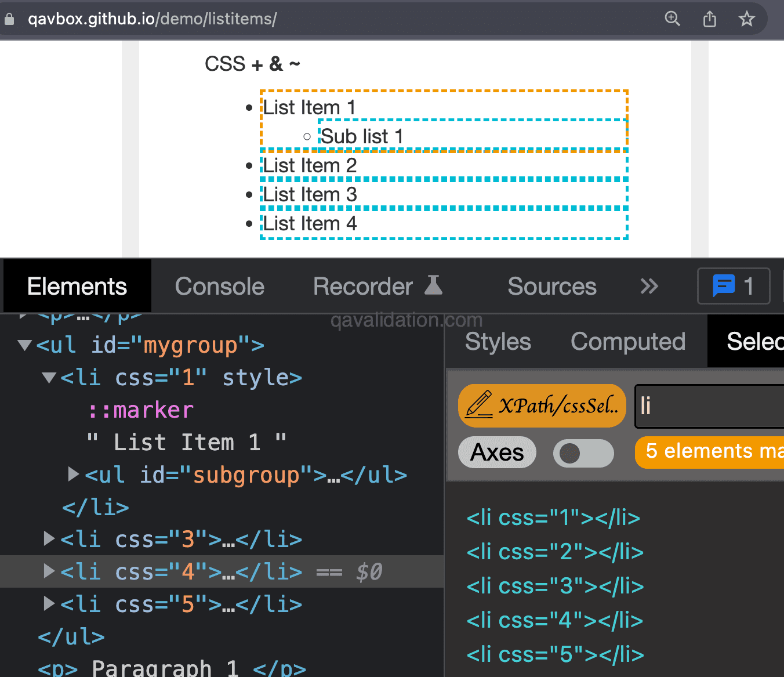
Task: Click the share icon in the address bar
Action: (709, 18)
